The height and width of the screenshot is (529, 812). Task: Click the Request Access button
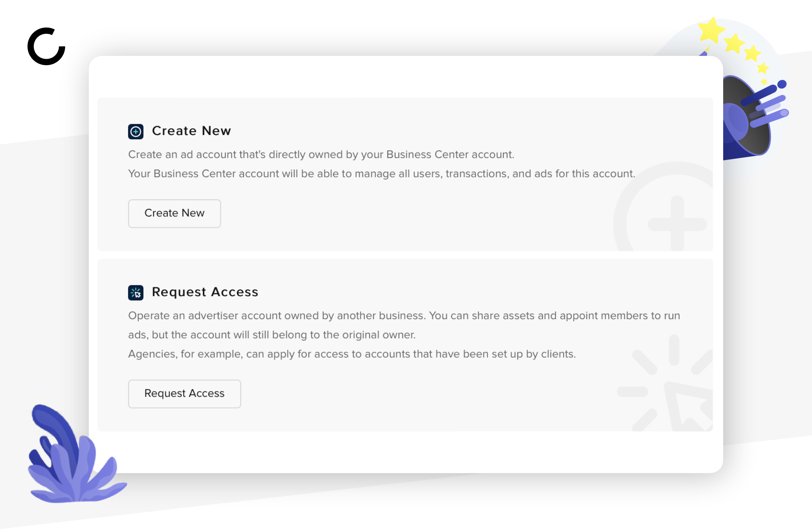click(x=184, y=394)
